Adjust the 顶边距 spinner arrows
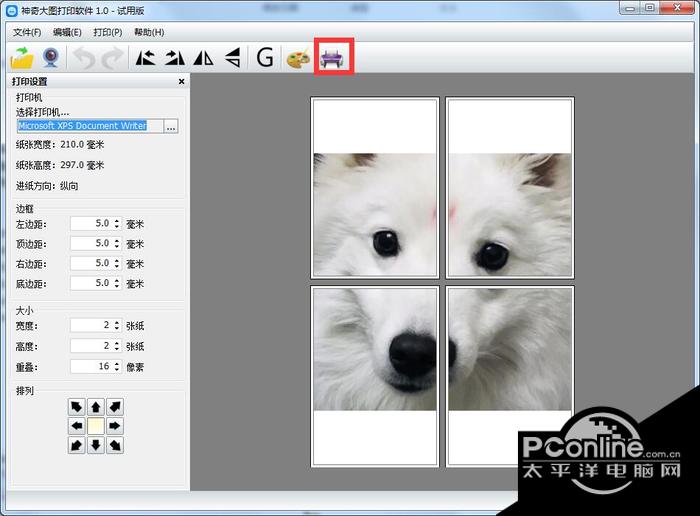The width and height of the screenshot is (700, 516). click(x=117, y=243)
